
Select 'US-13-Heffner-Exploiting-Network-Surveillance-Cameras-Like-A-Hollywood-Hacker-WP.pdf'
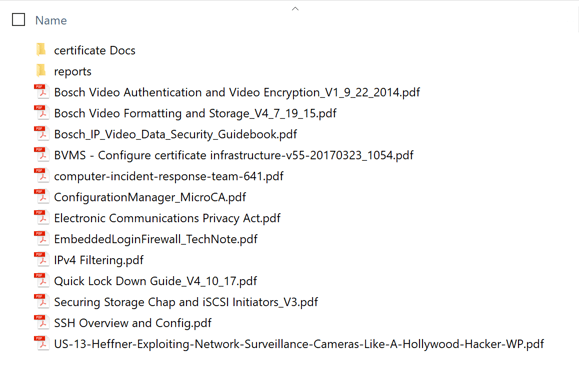[x=299, y=345]
